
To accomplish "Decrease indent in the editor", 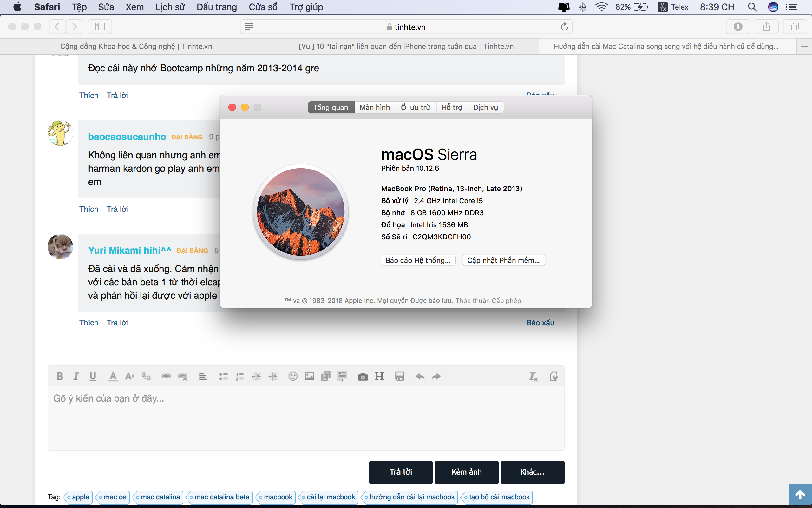I will (x=256, y=376).
